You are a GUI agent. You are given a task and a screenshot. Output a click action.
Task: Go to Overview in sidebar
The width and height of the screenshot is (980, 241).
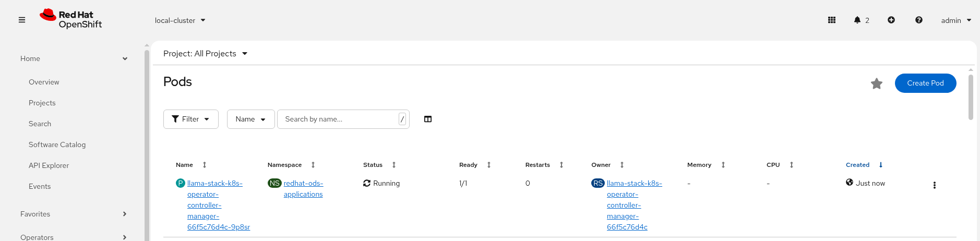[x=44, y=82]
